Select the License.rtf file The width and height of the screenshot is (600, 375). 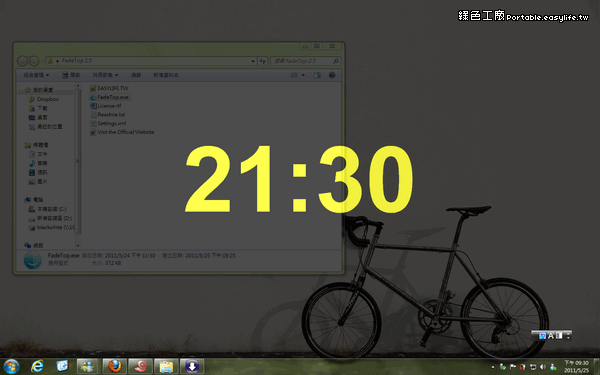106,106
